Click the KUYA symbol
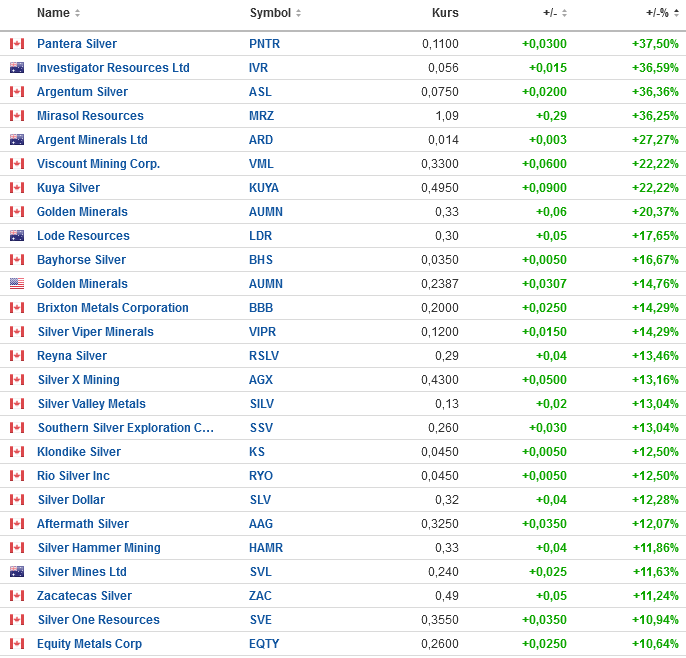This screenshot has width=686, height=658. click(264, 188)
